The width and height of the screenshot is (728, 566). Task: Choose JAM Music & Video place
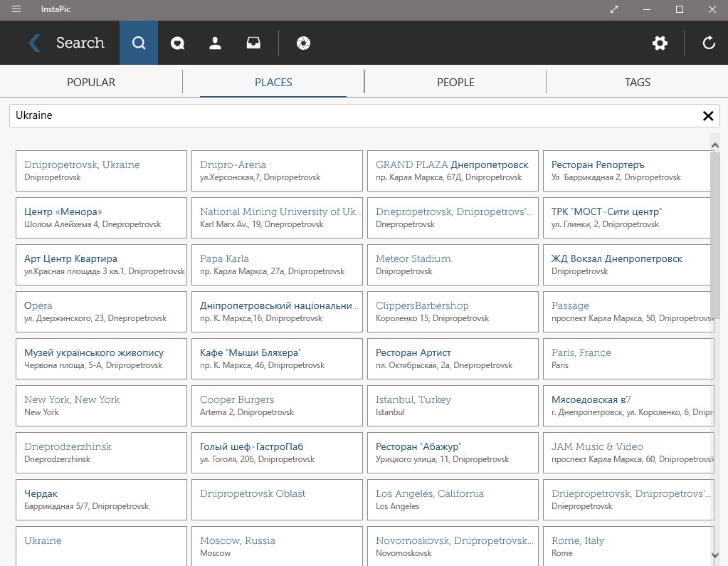pos(628,453)
